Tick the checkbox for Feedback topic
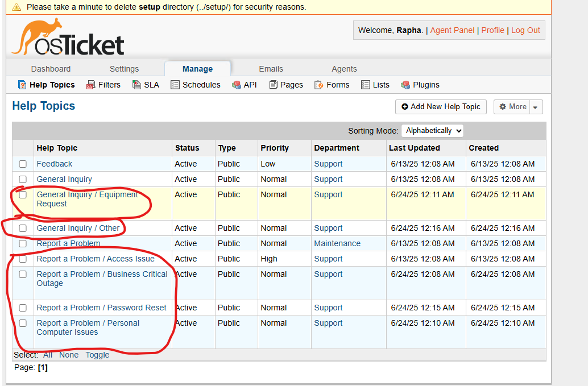The image size is (588, 386). (x=23, y=164)
